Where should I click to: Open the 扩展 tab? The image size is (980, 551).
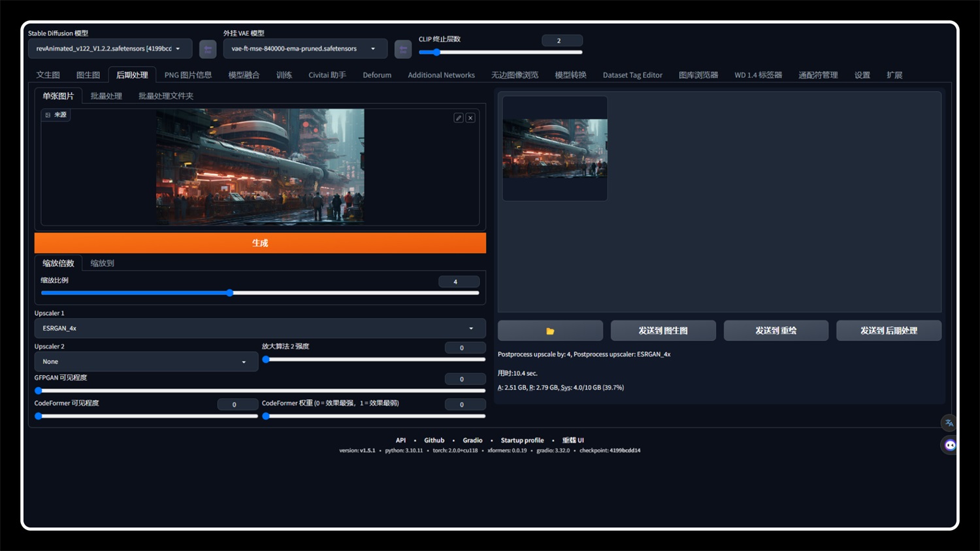click(x=894, y=75)
